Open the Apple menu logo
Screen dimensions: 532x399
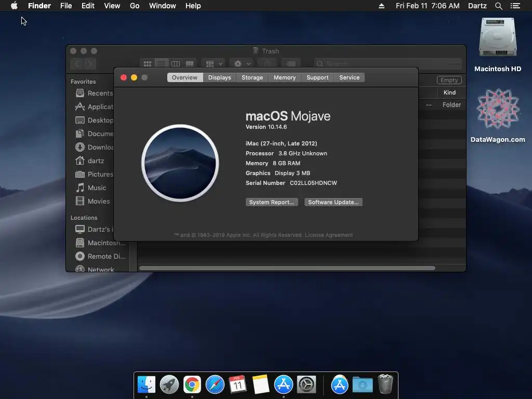tap(14, 6)
